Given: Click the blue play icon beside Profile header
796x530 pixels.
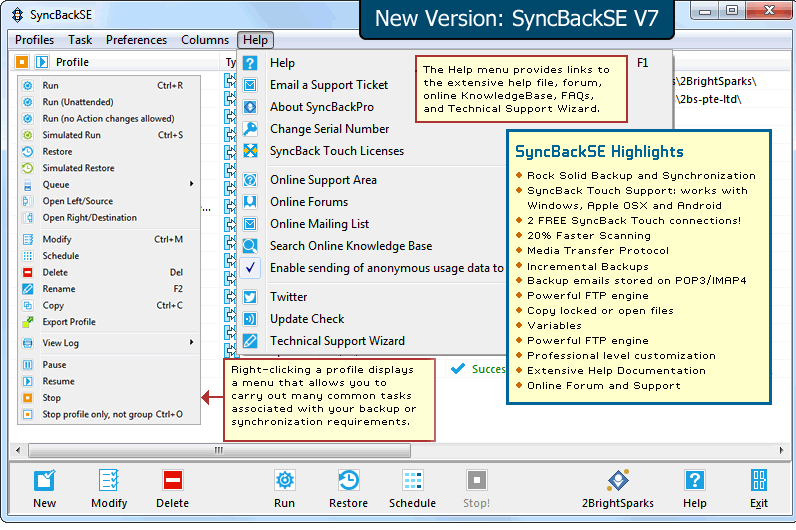Looking at the screenshot, I should click(42, 62).
